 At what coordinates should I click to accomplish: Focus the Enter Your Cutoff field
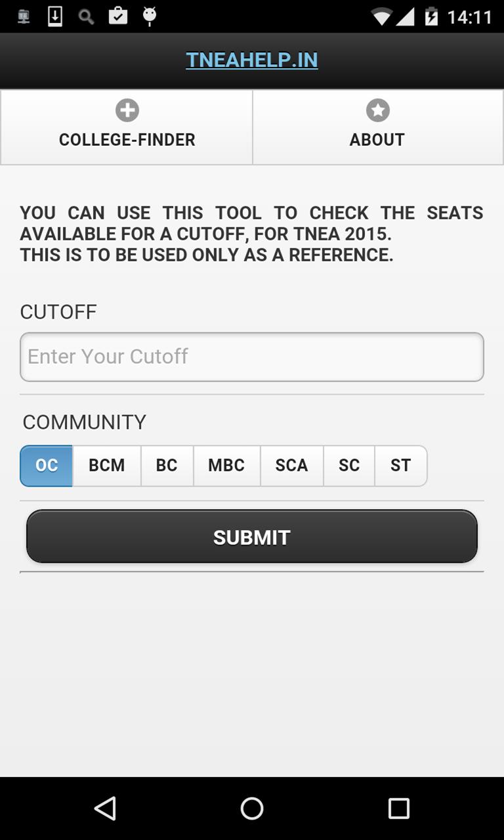point(252,357)
